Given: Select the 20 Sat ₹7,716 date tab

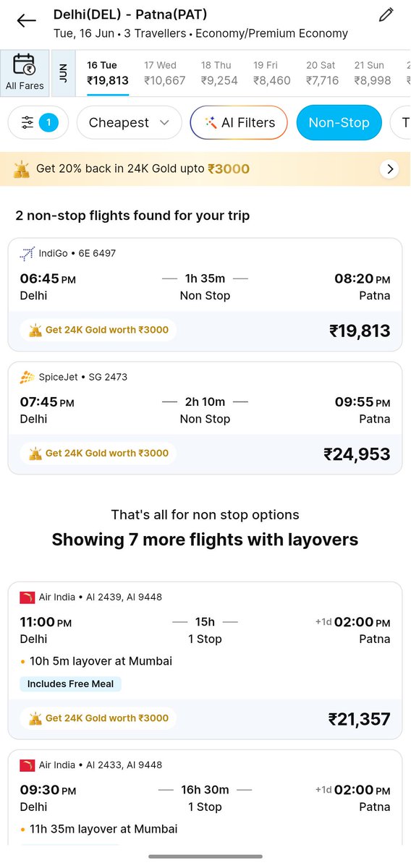Looking at the screenshot, I should [322, 73].
